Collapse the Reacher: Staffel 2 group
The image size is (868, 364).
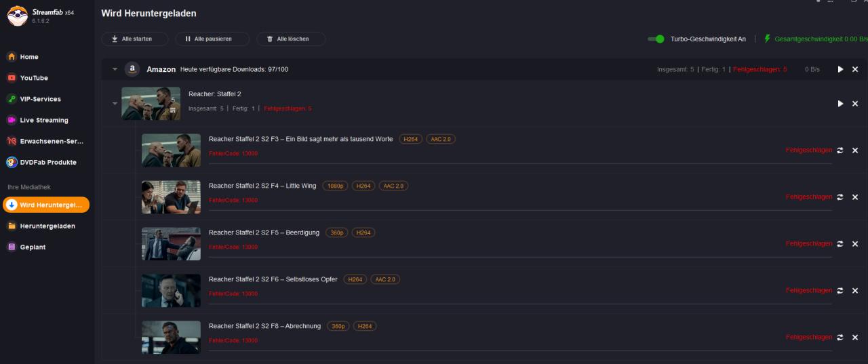click(115, 103)
